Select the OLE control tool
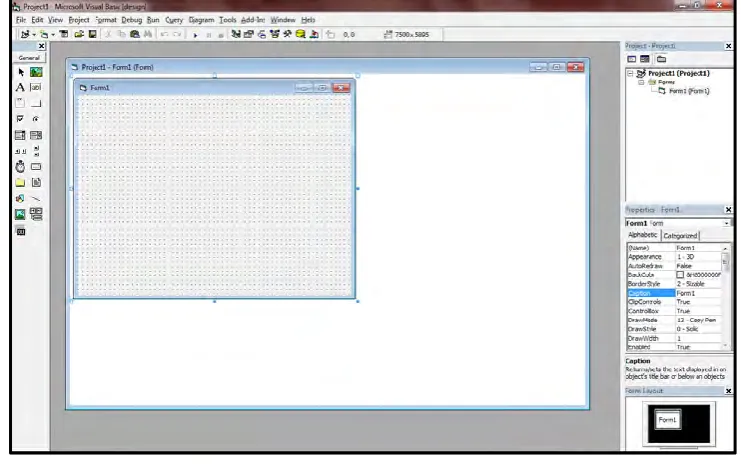 click(20, 232)
